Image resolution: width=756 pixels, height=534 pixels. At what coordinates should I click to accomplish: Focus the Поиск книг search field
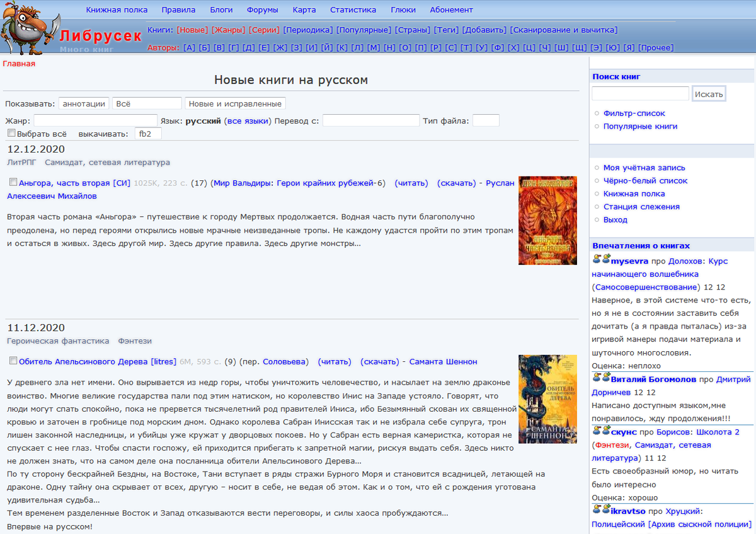tap(640, 93)
